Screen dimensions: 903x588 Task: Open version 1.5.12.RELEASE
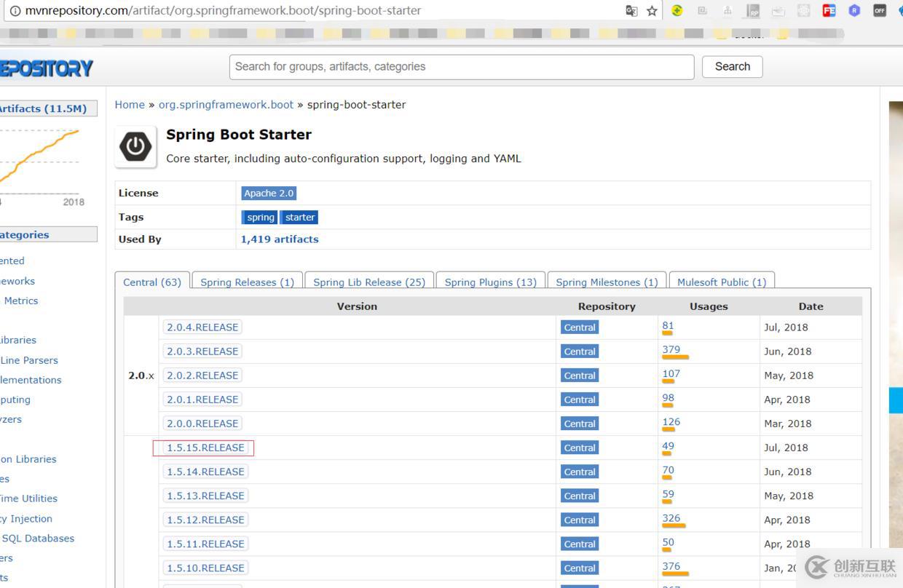pyautogui.click(x=205, y=520)
